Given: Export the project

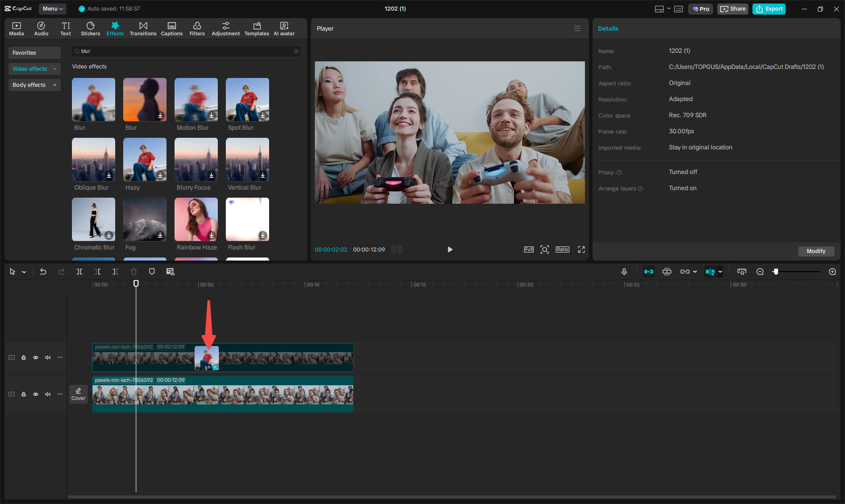Looking at the screenshot, I should [769, 9].
